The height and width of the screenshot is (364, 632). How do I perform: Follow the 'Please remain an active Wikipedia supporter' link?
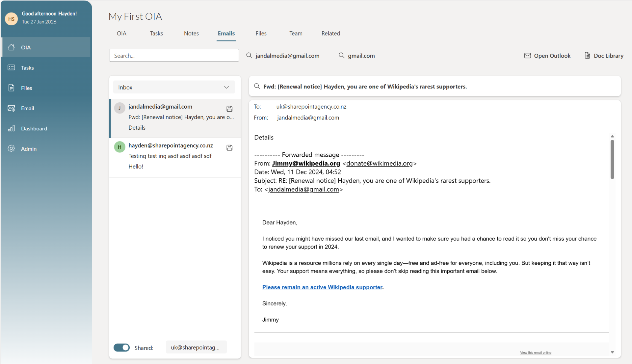pos(322,287)
